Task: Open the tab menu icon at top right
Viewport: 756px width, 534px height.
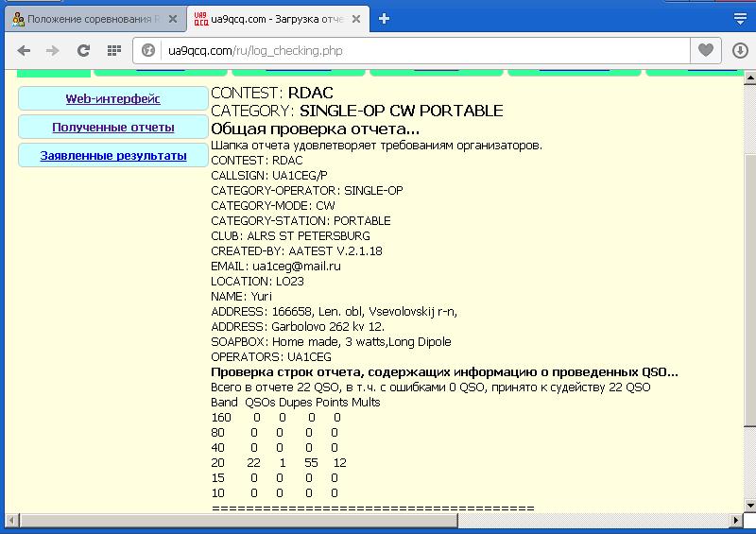Action: (x=740, y=19)
